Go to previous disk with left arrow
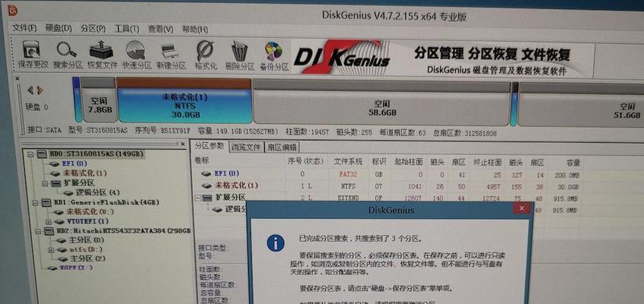644x304 pixels. point(30,90)
